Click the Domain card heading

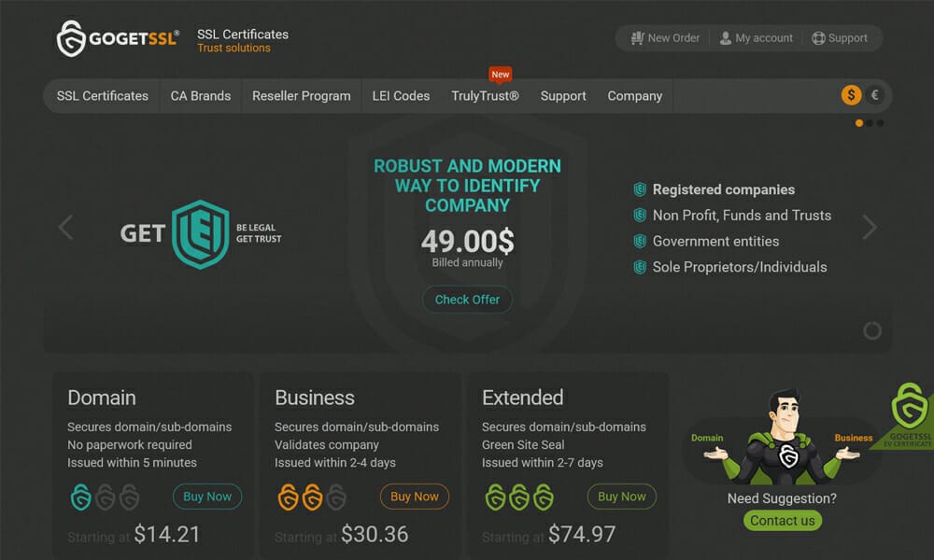tap(102, 398)
